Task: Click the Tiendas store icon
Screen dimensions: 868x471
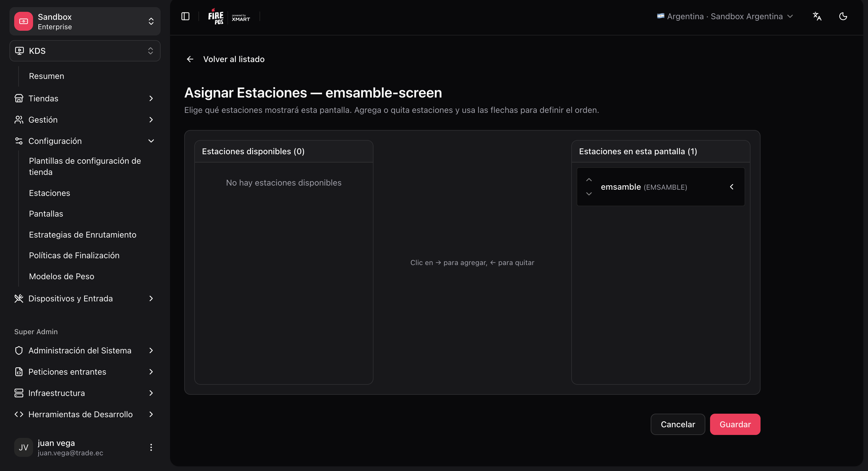Action: click(x=19, y=98)
